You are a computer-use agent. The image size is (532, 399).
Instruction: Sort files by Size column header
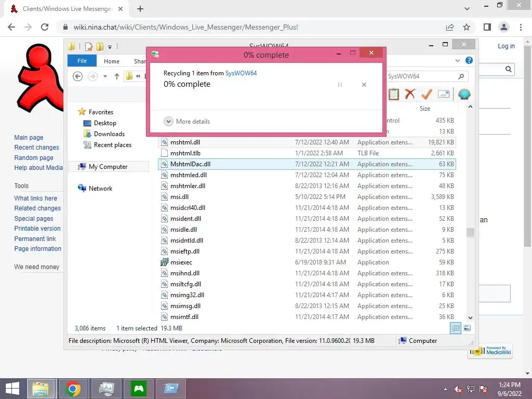point(436,109)
